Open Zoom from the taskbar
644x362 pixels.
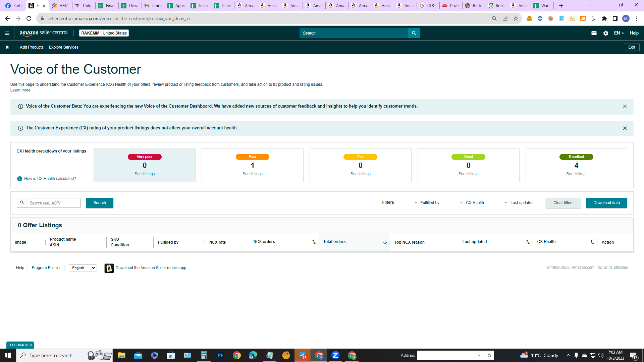pos(335,355)
